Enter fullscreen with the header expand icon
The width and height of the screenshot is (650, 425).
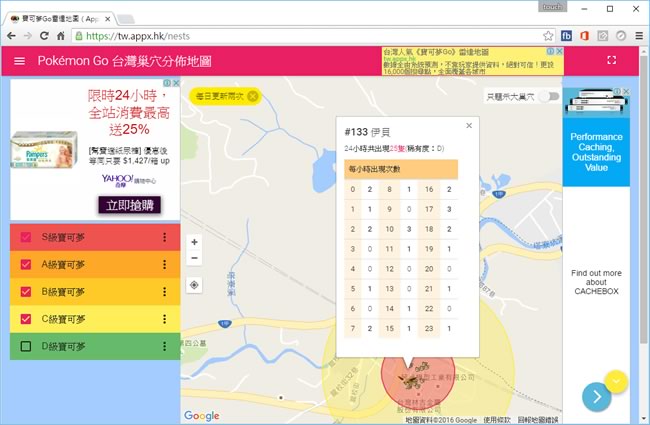[611, 60]
